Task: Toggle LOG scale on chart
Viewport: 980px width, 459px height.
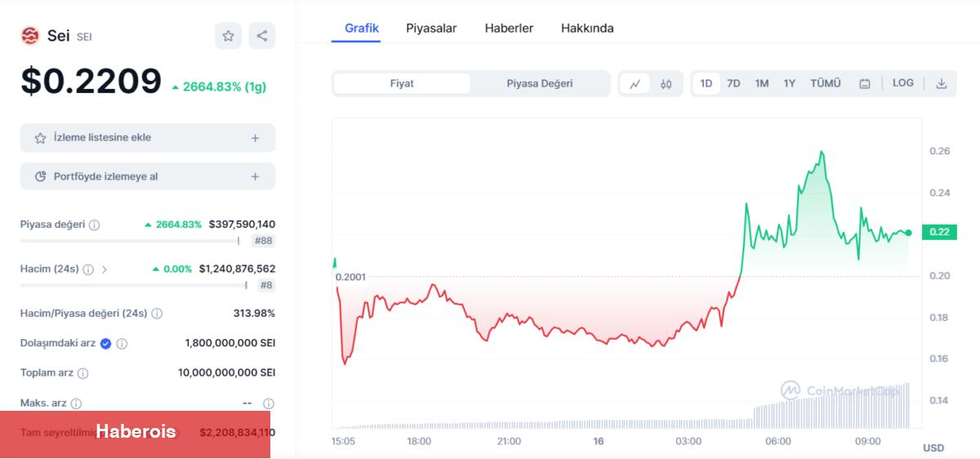Action: point(903,83)
